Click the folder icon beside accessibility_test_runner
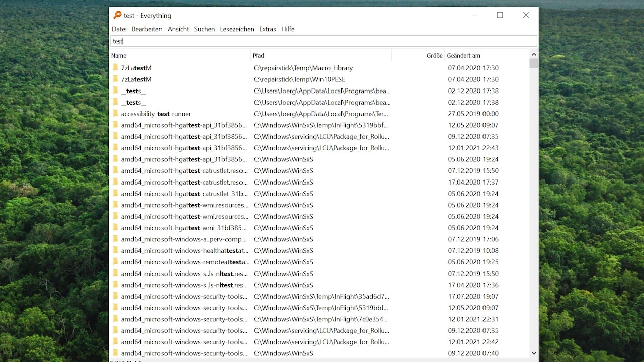This screenshot has height=362, width=644. 115,114
